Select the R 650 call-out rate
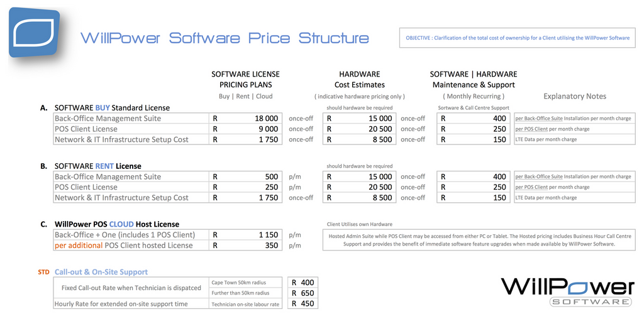The image size is (644, 319). [303, 293]
